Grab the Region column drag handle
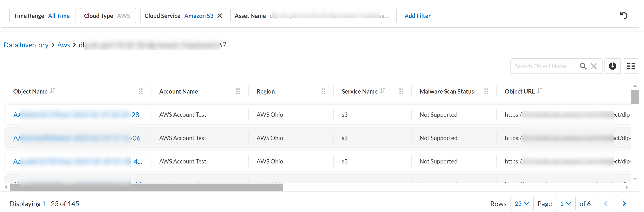Viewport: 644px width, 212px height. click(323, 91)
